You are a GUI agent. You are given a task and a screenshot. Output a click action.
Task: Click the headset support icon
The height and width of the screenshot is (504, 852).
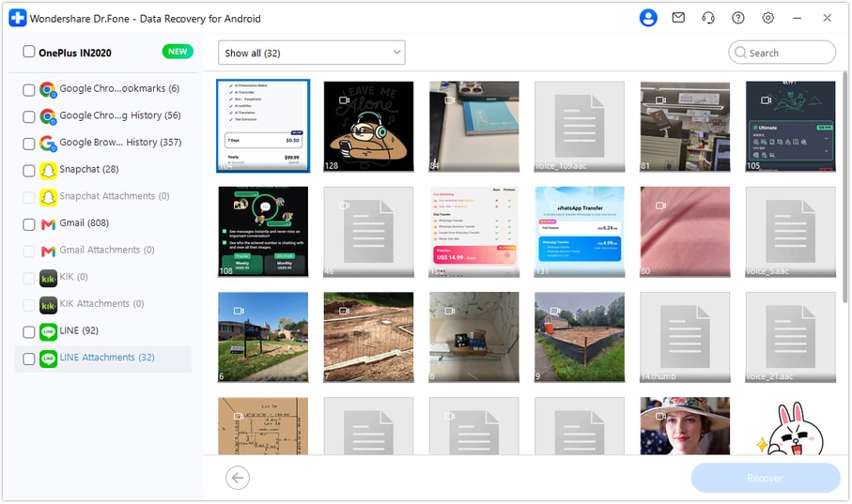pos(708,18)
